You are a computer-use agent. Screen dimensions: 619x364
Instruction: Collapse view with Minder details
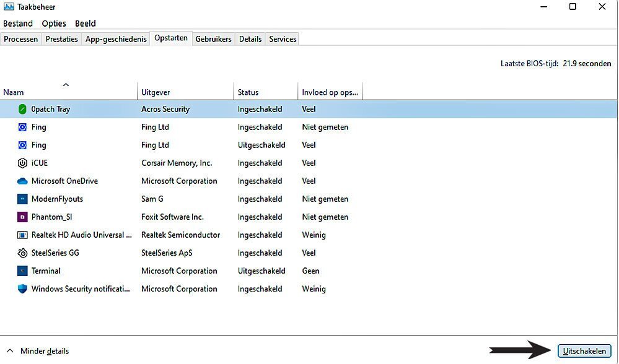[38, 351]
